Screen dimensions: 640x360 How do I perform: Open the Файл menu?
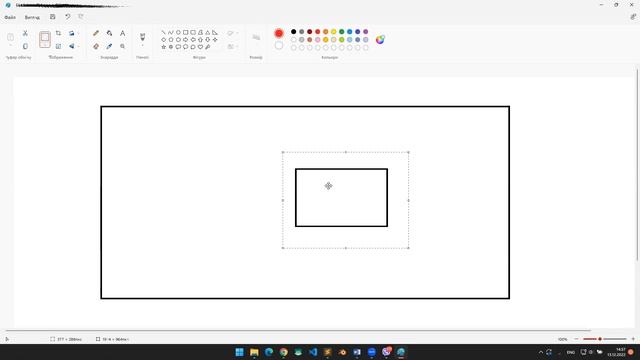(x=10, y=17)
